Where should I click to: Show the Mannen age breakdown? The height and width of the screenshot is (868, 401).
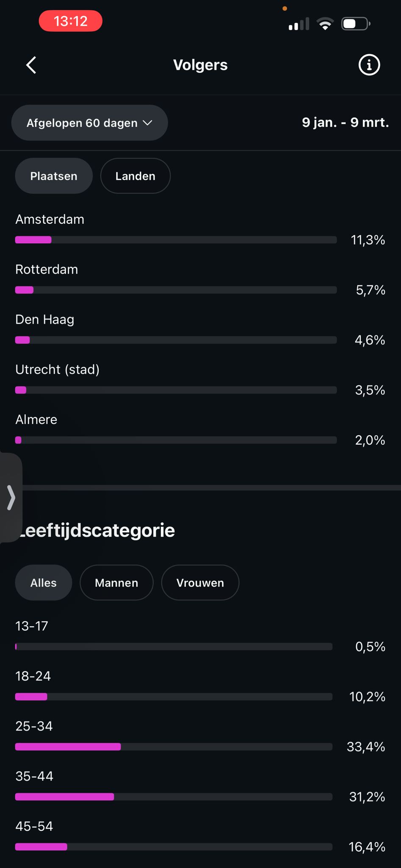(x=116, y=583)
